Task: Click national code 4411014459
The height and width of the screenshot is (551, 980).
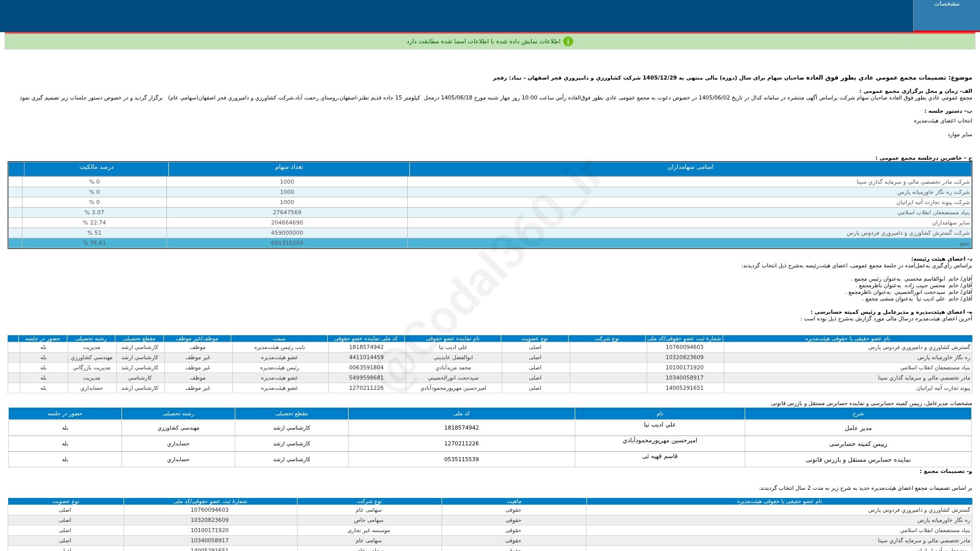Action: coord(366,358)
